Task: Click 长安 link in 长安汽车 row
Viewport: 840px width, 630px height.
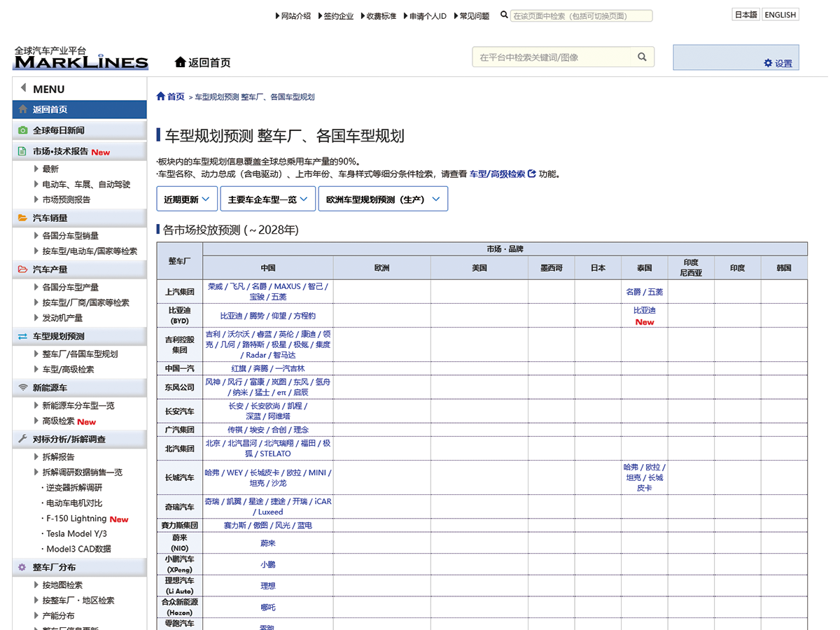Action: [236, 405]
